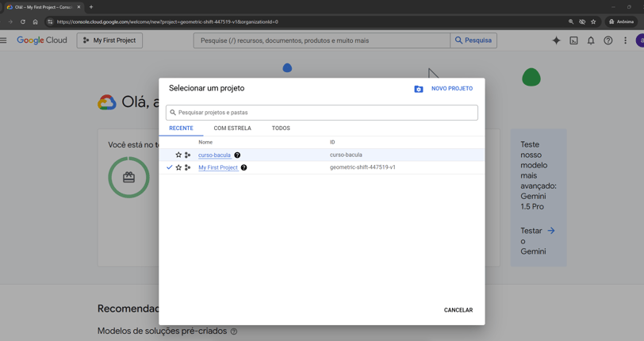Viewport: 644px width, 341px height.
Task: Open the Anônima incognito profile chip
Action: 621,21
